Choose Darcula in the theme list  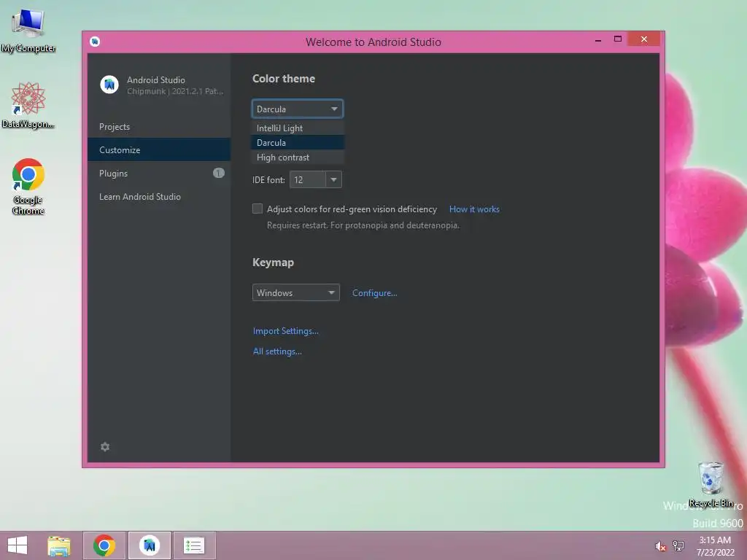tap(298, 142)
